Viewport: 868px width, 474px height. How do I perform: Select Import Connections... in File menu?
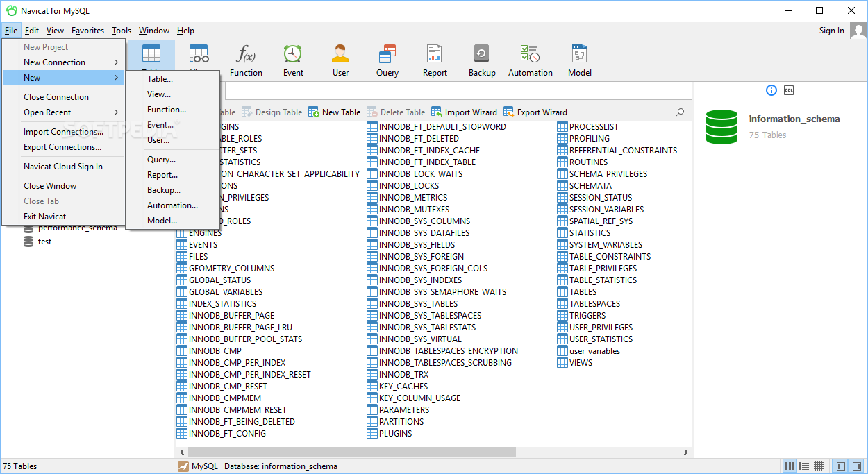(63, 132)
